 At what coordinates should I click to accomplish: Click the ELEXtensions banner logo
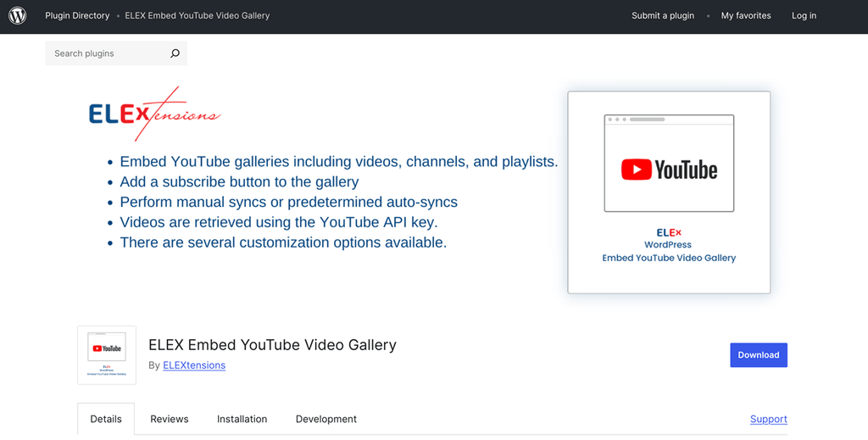click(154, 114)
